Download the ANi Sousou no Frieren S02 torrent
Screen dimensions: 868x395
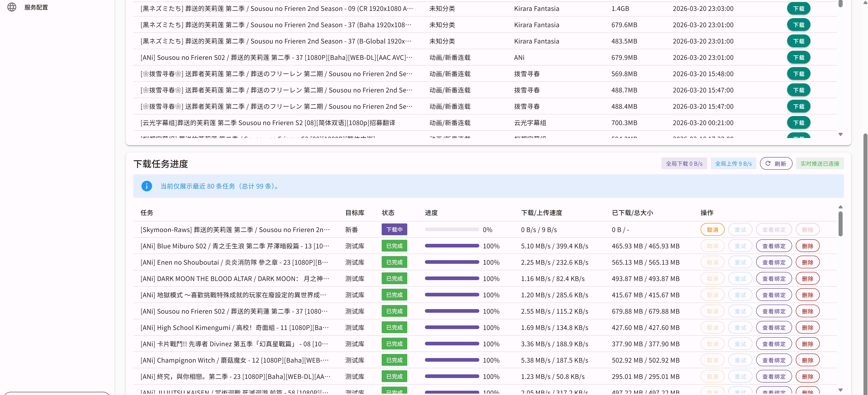coord(798,57)
